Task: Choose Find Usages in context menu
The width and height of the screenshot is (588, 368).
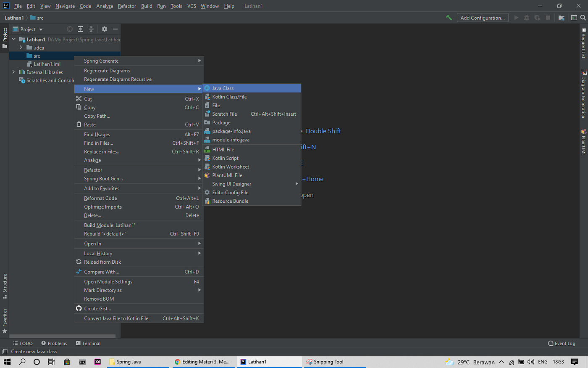Action: click(139, 134)
